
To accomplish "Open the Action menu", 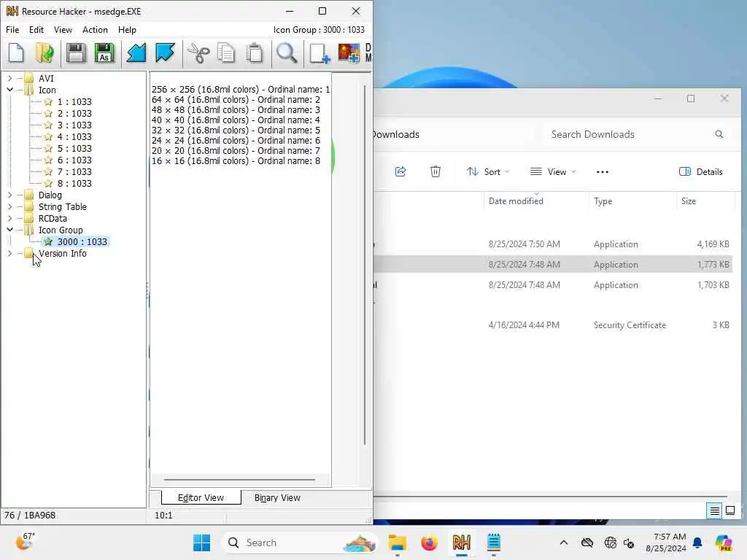I will (x=95, y=29).
